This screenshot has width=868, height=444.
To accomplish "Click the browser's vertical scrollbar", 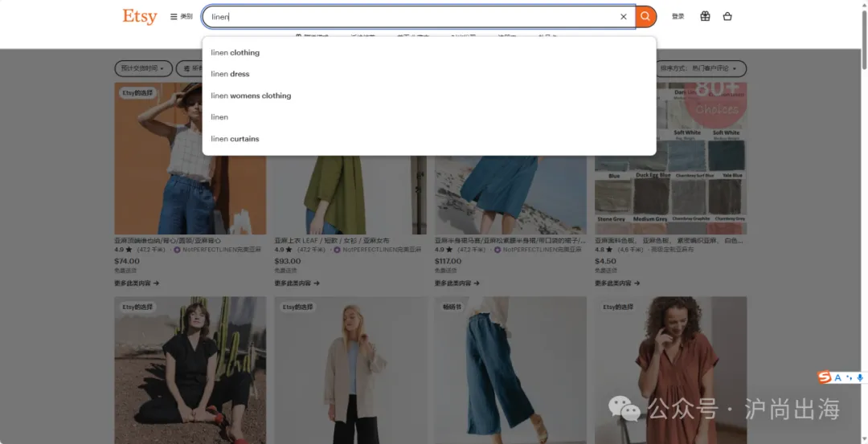I will pyautogui.click(x=863, y=39).
